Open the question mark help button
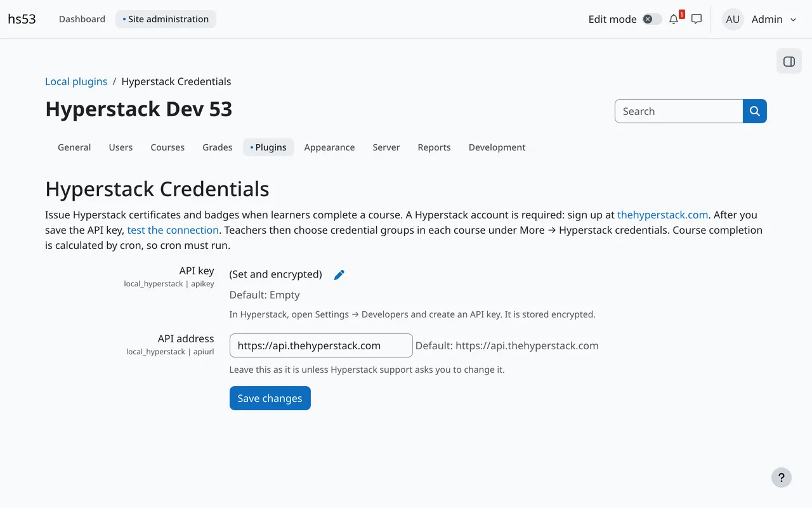812x508 pixels. click(782, 478)
